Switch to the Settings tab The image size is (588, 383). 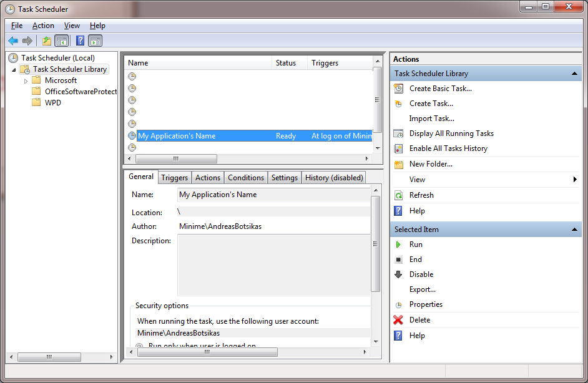click(284, 178)
